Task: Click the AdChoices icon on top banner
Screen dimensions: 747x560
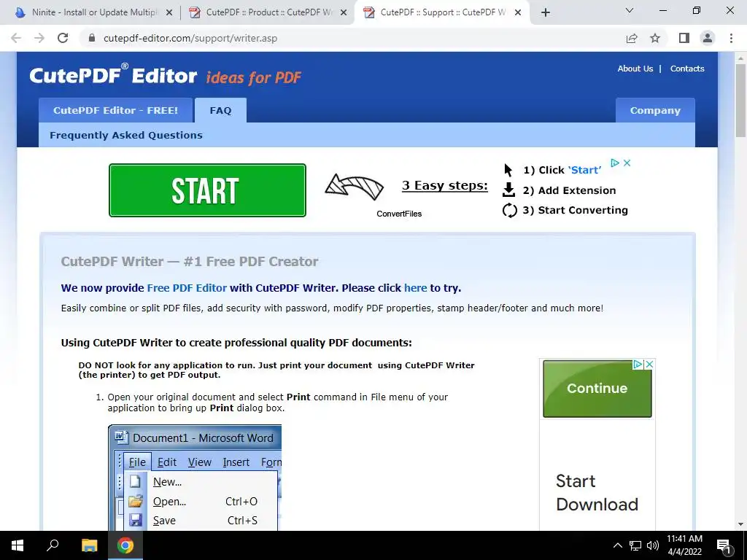Action: [615, 163]
